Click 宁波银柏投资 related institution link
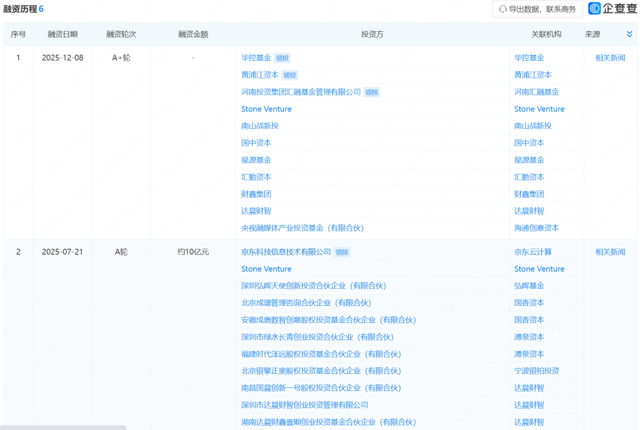640x430 pixels. click(536, 371)
